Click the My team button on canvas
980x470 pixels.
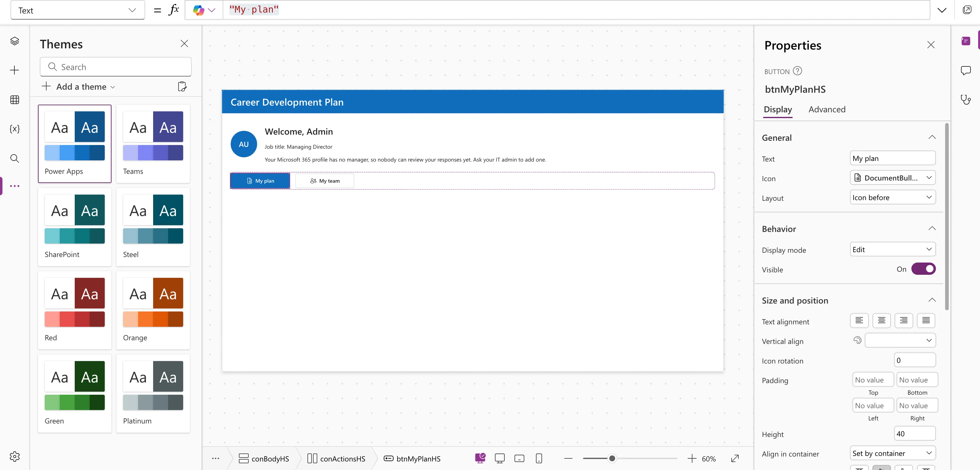click(325, 181)
